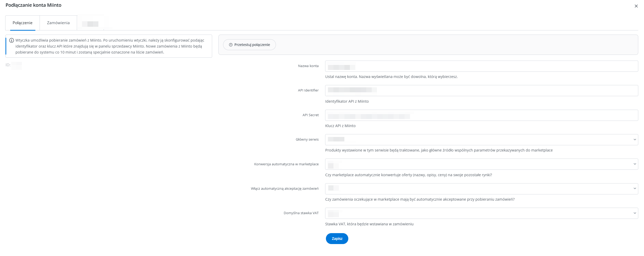Switch to the Połączenie tab
This screenshot has width=644, height=256.
(22, 23)
